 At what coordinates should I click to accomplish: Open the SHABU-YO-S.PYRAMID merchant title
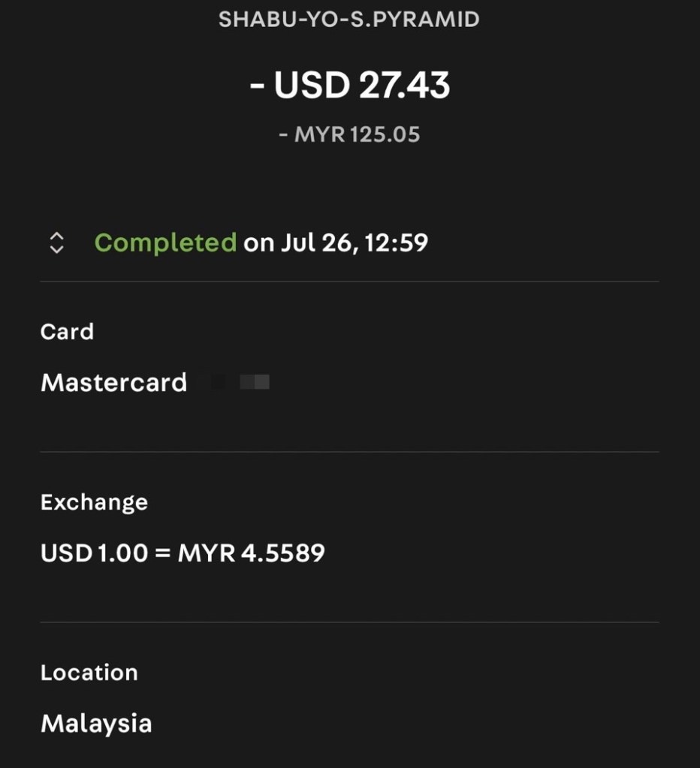click(349, 19)
